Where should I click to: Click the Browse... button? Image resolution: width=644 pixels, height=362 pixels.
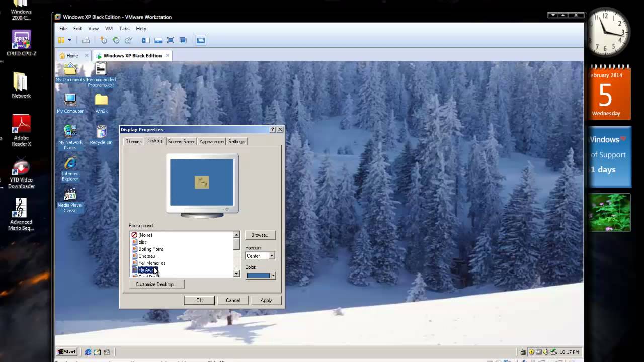click(260, 235)
